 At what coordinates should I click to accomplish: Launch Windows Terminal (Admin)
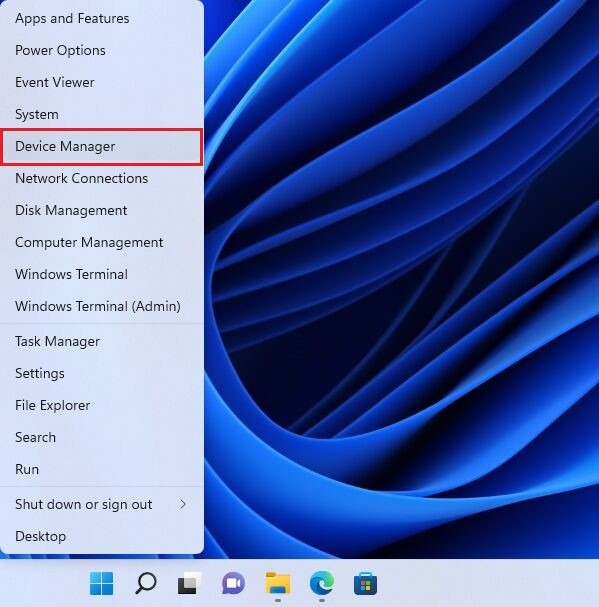(x=101, y=306)
